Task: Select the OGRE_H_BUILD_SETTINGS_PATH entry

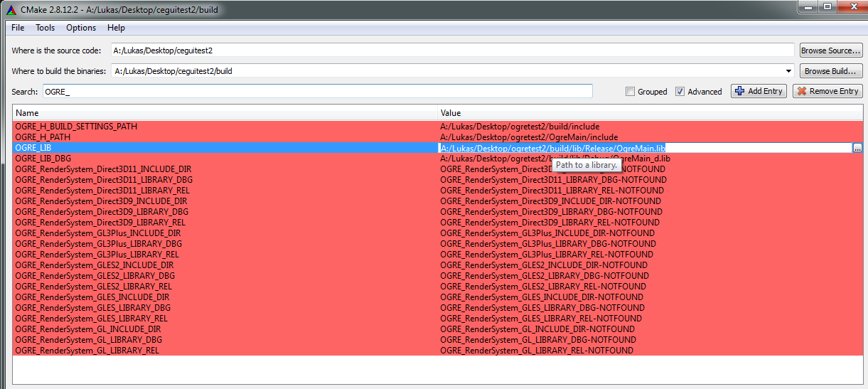Action: tap(76, 127)
